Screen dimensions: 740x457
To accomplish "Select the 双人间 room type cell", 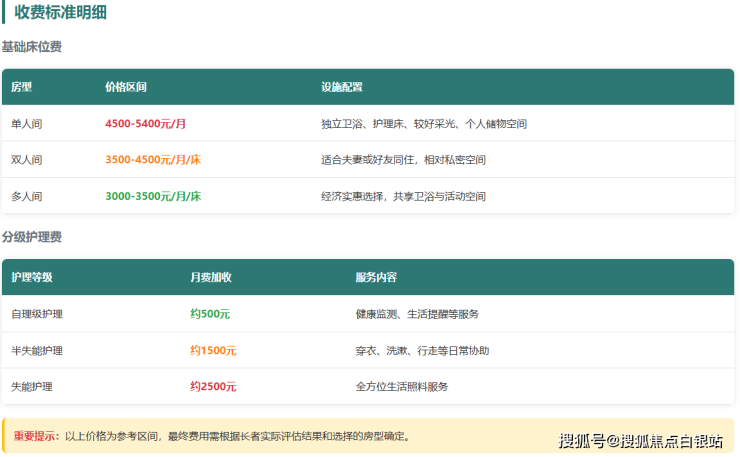I will (x=27, y=160).
